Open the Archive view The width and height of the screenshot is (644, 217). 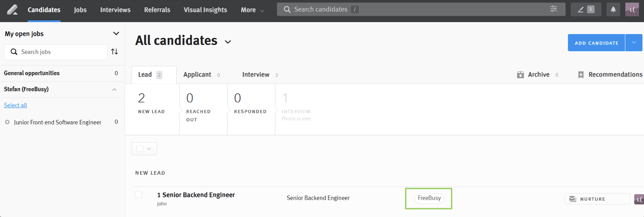pos(538,75)
